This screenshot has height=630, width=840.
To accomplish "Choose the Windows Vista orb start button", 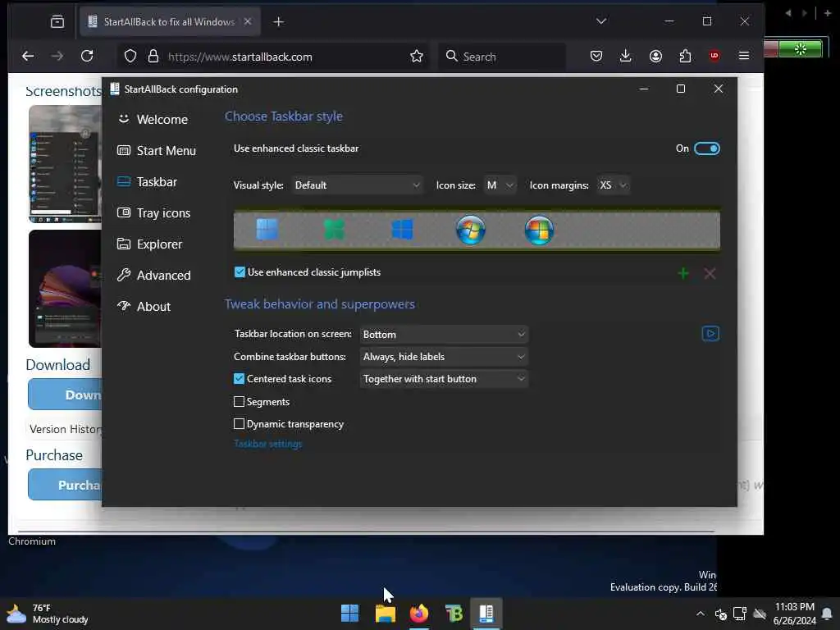I will click(539, 231).
